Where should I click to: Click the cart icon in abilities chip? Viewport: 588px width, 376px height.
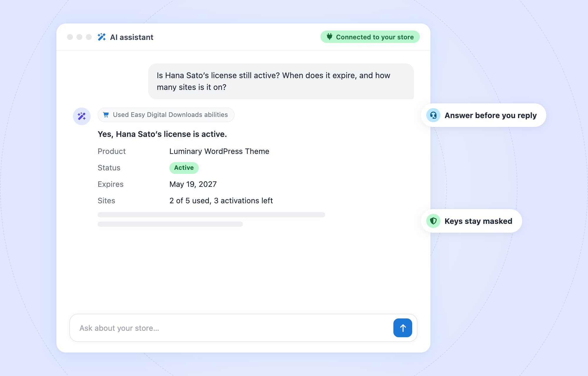pyautogui.click(x=106, y=115)
